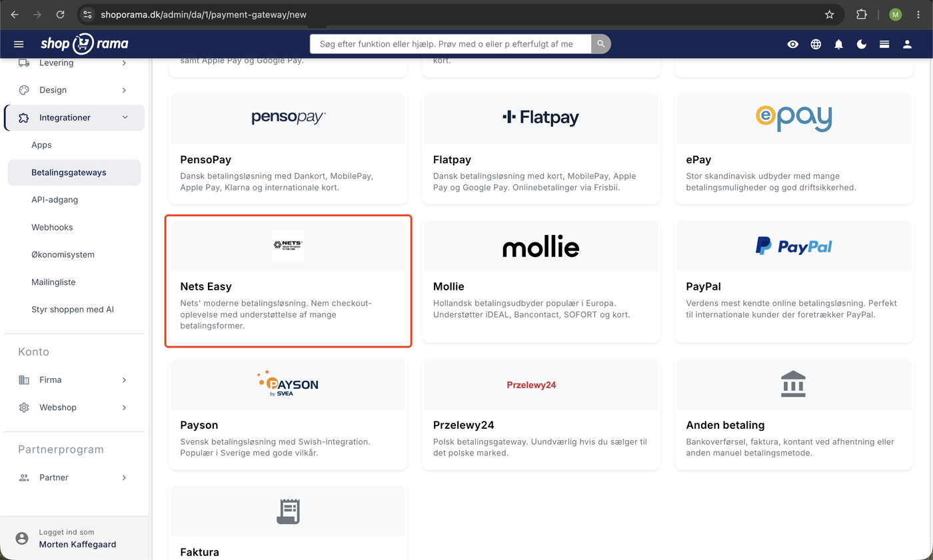The image size is (933, 560).
Task: Collapse the Integrationer menu chevron
Action: click(x=125, y=117)
